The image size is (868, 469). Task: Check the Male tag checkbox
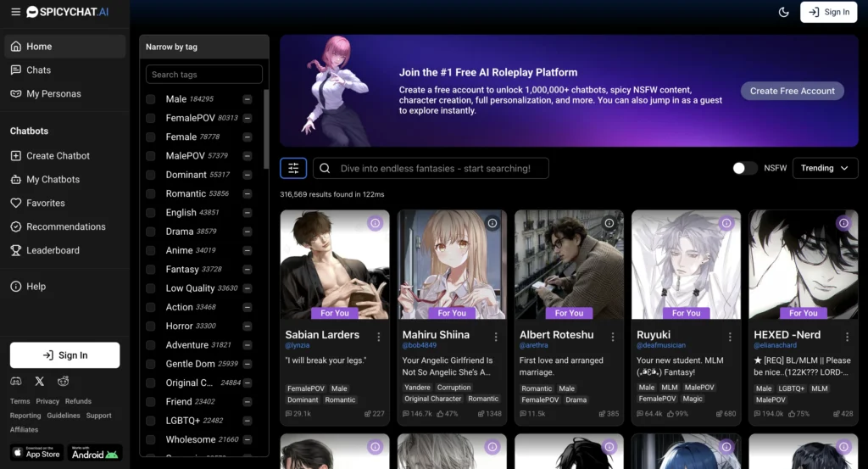pyautogui.click(x=151, y=99)
